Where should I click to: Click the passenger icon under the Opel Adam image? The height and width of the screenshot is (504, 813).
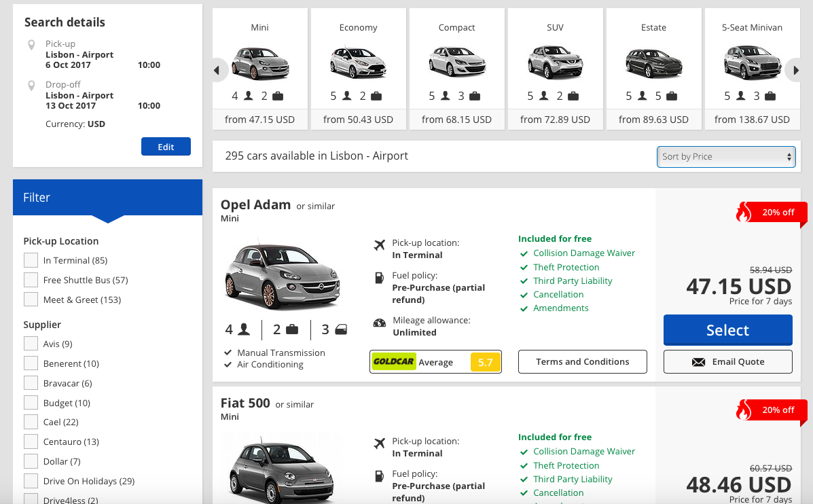pos(244,329)
